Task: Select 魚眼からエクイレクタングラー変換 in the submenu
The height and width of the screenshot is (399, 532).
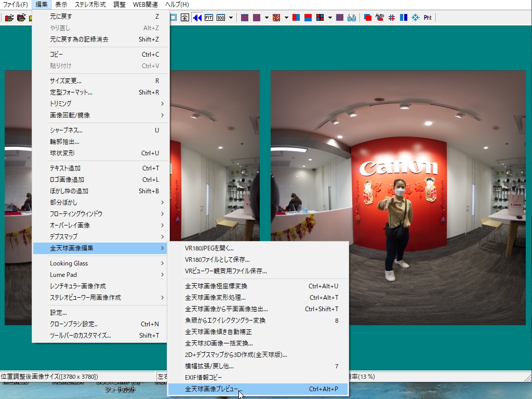Action: (258, 321)
